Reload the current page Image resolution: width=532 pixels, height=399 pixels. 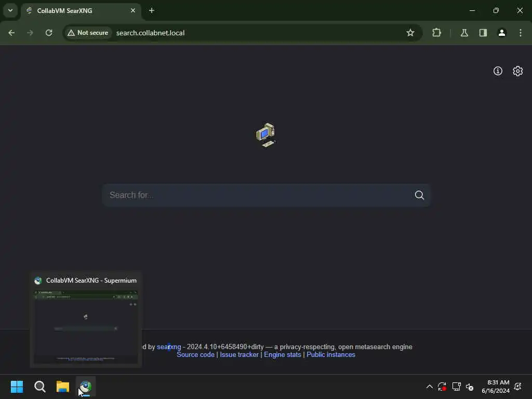pos(49,33)
